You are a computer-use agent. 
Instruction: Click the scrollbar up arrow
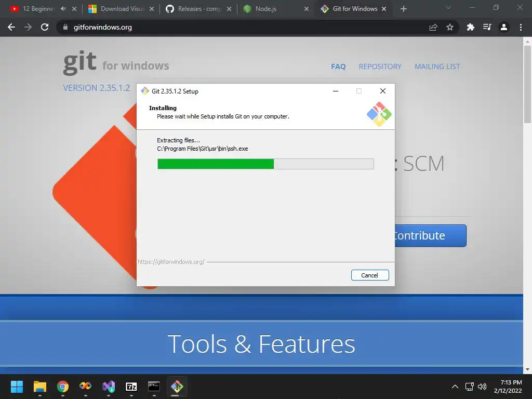[527, 42]
